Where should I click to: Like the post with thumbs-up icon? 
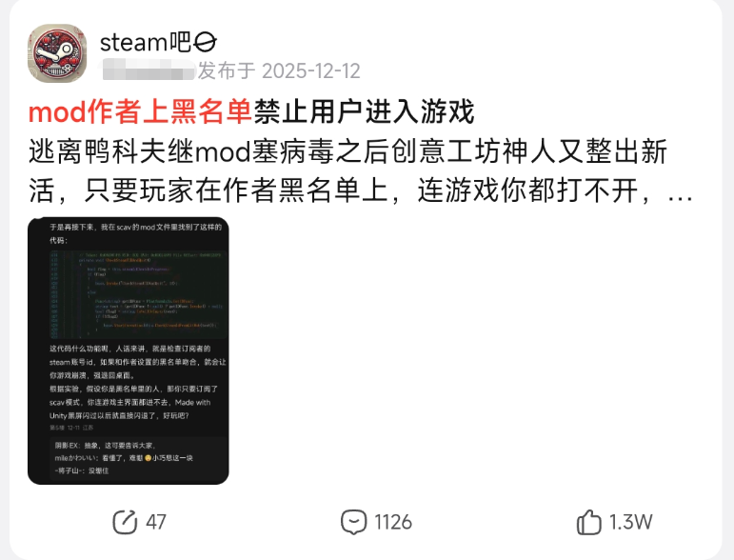pyautogui.click(x=589, y=522)
